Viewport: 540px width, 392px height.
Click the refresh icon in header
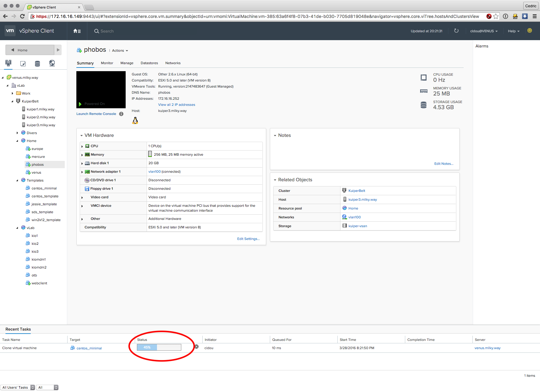pyautogui.click(x=456, y=31)
